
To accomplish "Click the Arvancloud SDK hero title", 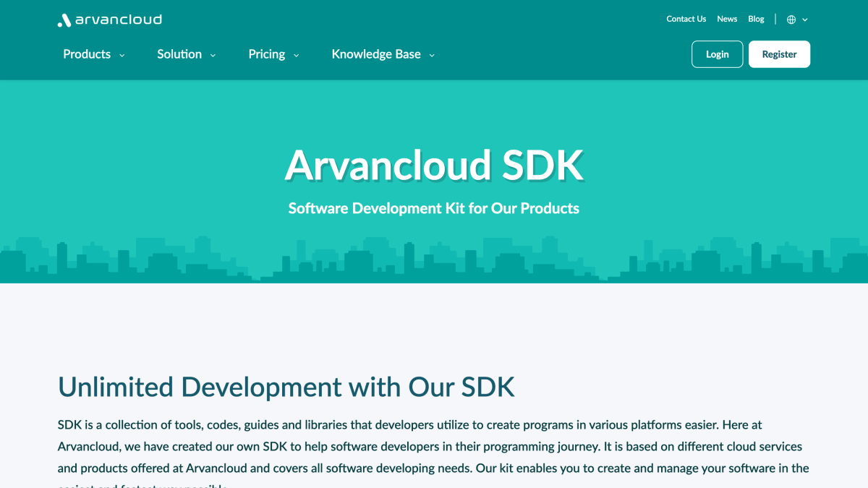I will tap(434, 166).
